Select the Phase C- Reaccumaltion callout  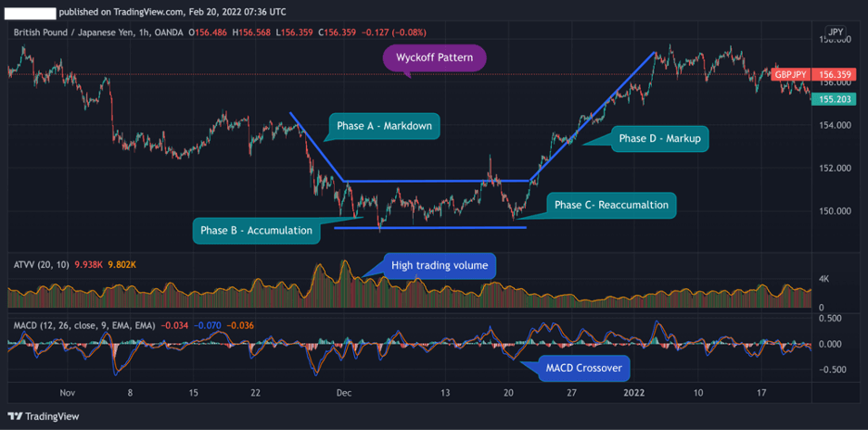[612, 205]
